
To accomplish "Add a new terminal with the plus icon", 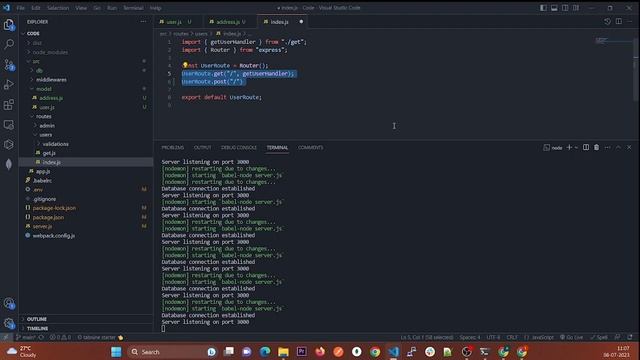I will (569, 147).
